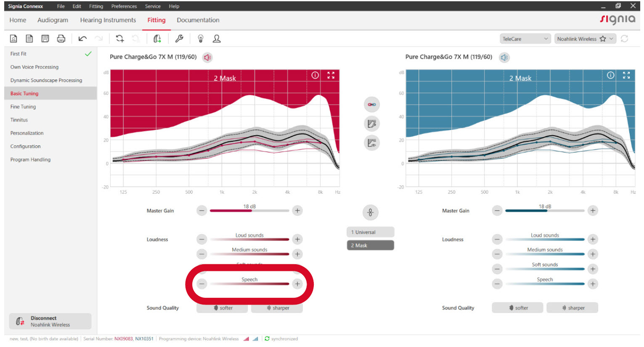Image resolution: width=644 pixels, height=347 pixels.
Task: Click the add snapshot circular arrow icon
Action: coord(120,39)
